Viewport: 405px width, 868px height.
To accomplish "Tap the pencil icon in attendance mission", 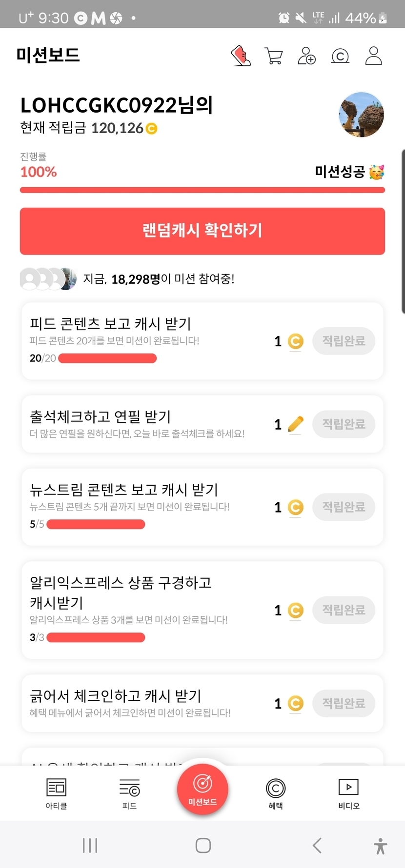I will coord(295,424).
